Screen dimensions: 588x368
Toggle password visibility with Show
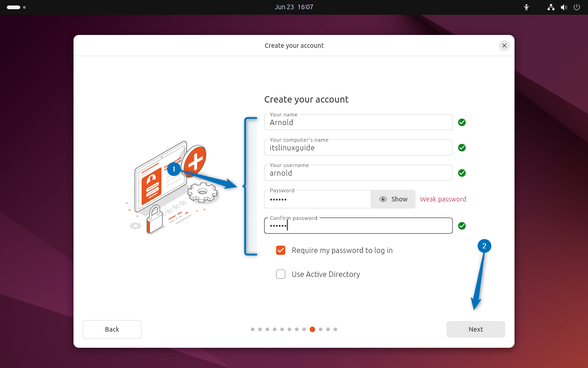coord(393,199)
